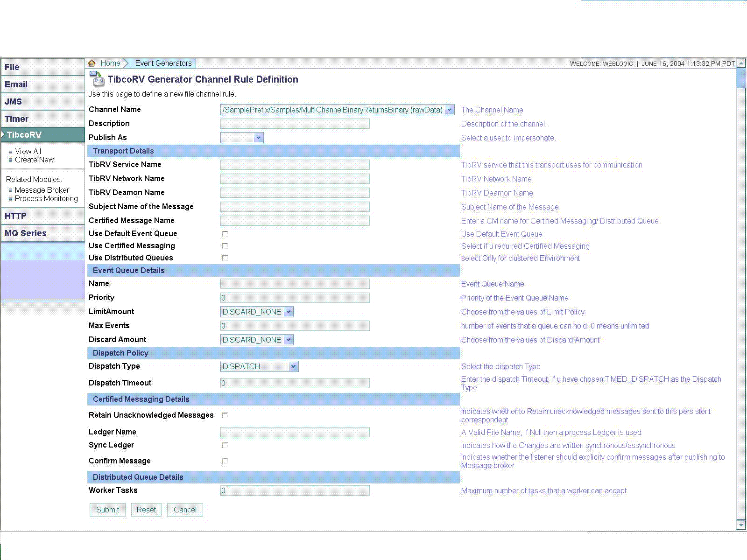Click the Home house icon
The image size is (747, 560).
click(x=92, y=63)
